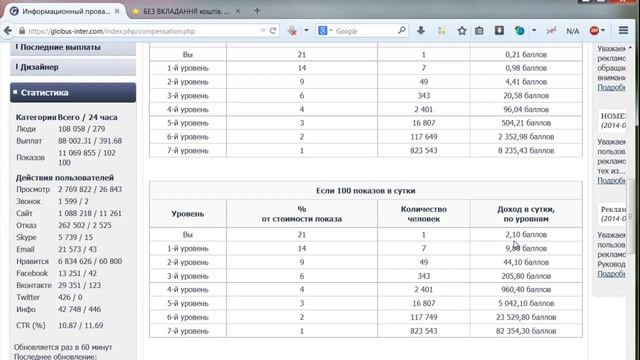Click the N/A toolbar indicator
Screen dimensions: 640x360
[572, 31]
